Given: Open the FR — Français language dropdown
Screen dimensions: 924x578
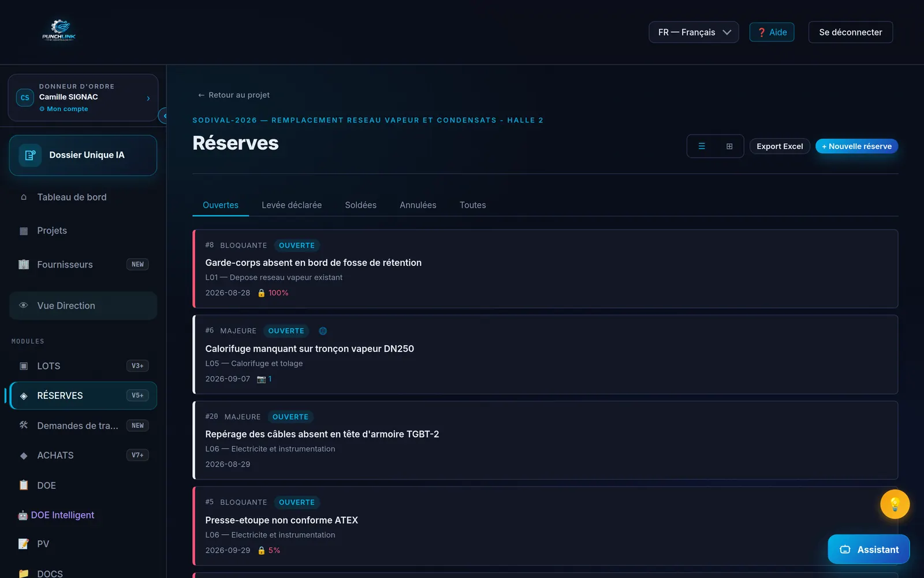Looking at the screenshot, I should [694, 32].
